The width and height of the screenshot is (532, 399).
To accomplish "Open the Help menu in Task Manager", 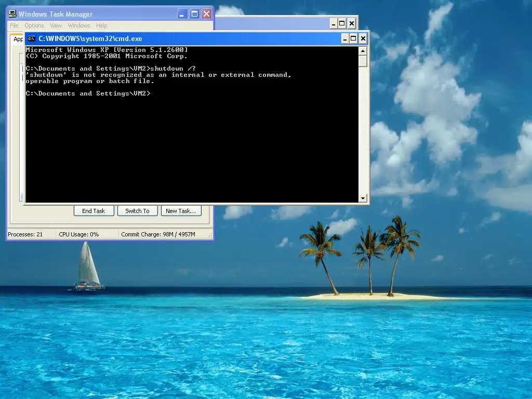I will tap(101, 25).
